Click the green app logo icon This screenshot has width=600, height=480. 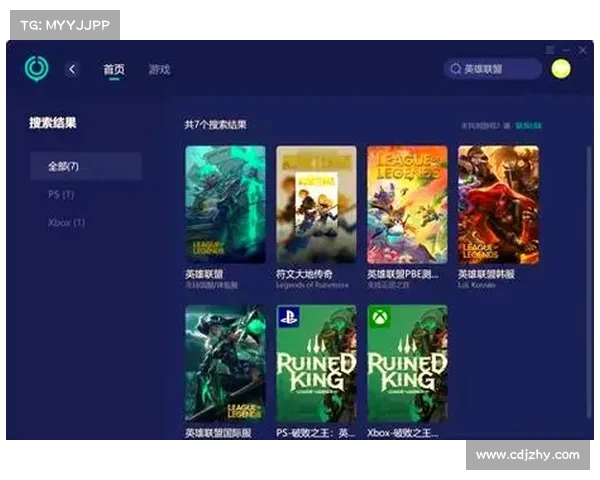36,68
